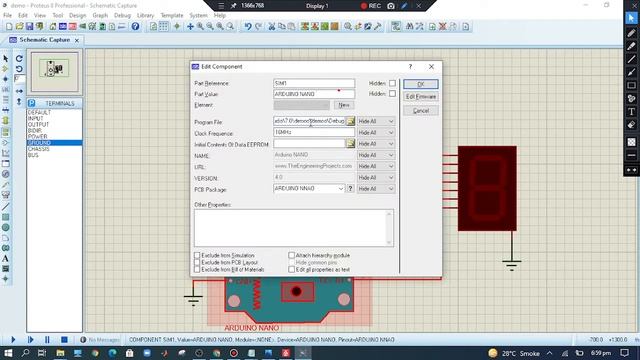Screen dimensions: 640x360
Task: Open Hide All dropdown for EEPROM contents
Action: (376, 144)
